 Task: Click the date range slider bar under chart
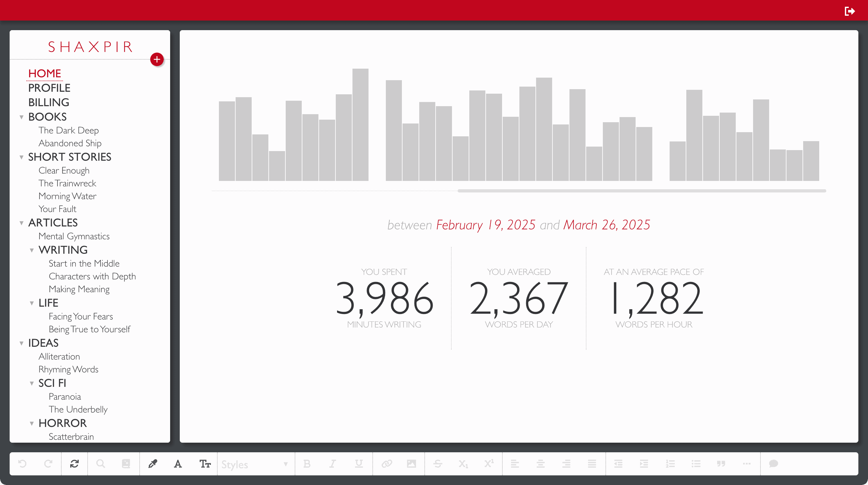(x=642, y=191)
